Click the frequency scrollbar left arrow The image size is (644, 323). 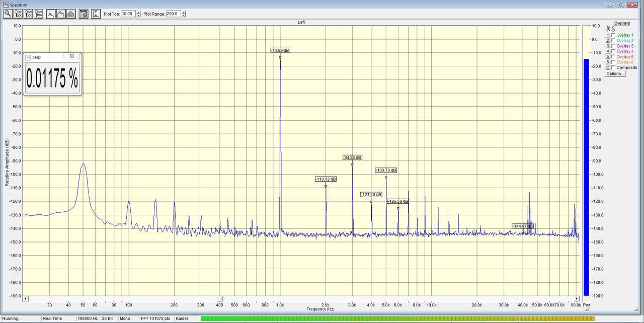click(x=25, y=298)
